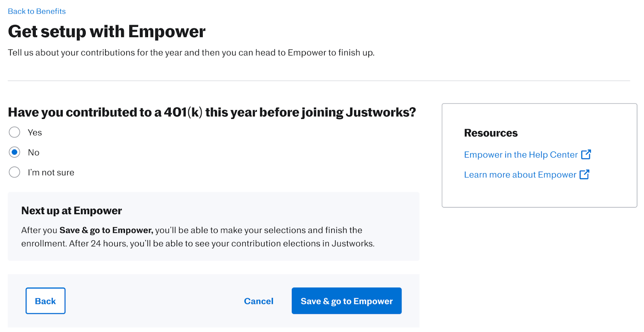This screenshot has height=332, width=644.
Task: Choose the I'm not sure radio option
Action: pyautogui.click(x=14, y=172)
